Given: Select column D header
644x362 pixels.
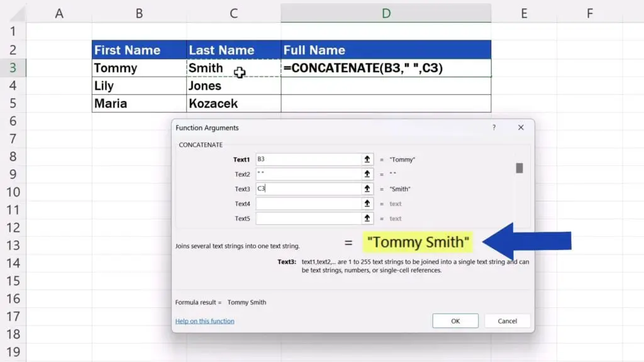Looking at the screenshot, I should (386, 13).
